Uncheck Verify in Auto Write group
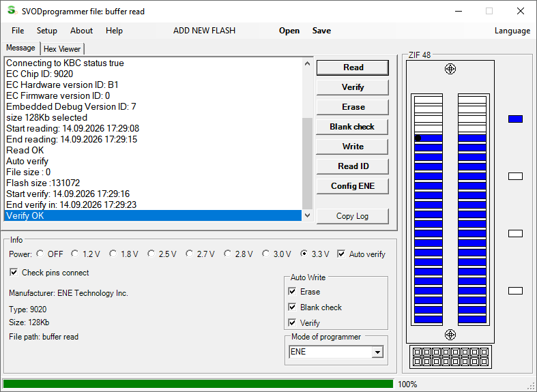 coord(292,322)
